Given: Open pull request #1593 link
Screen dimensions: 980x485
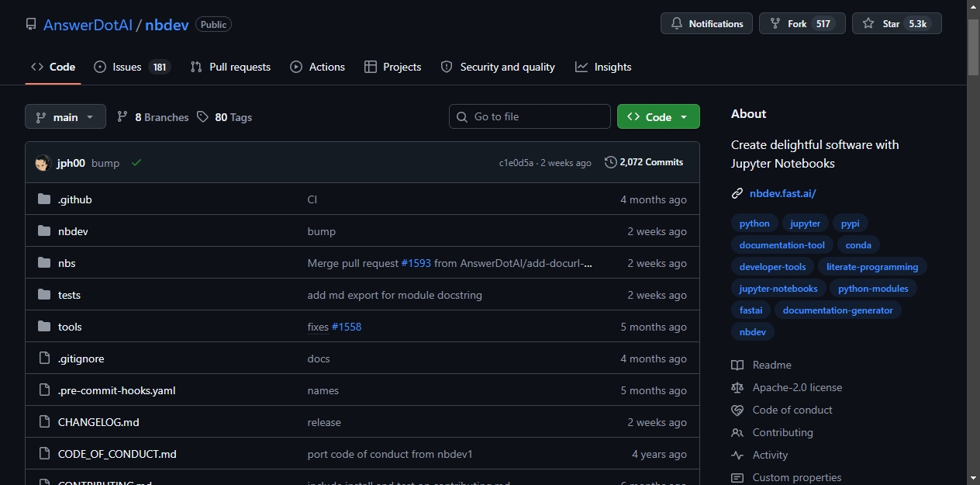Looking at the screenshot, I should pyautogui.click(x=416, y=263).
